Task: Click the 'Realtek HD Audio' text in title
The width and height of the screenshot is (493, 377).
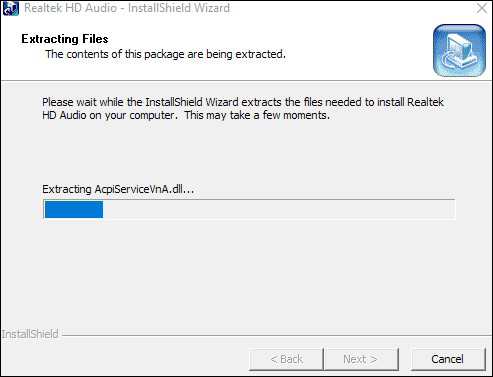Action: (70, 8)
